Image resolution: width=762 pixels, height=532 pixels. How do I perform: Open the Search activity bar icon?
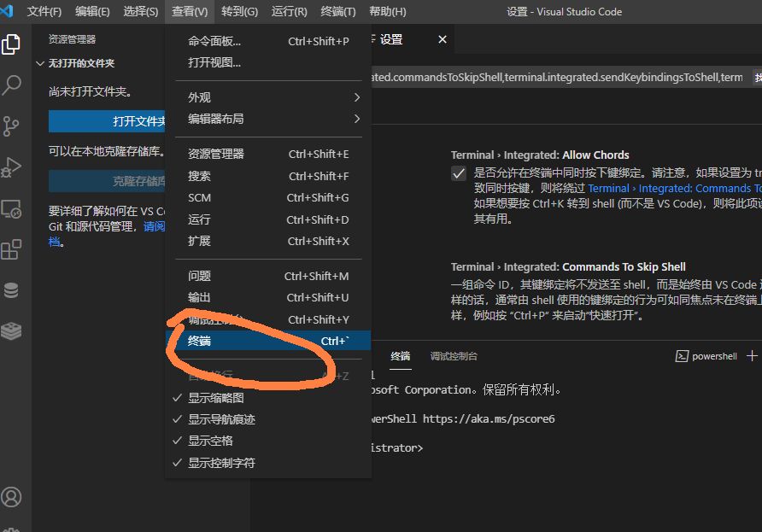[x=11, y=85]
